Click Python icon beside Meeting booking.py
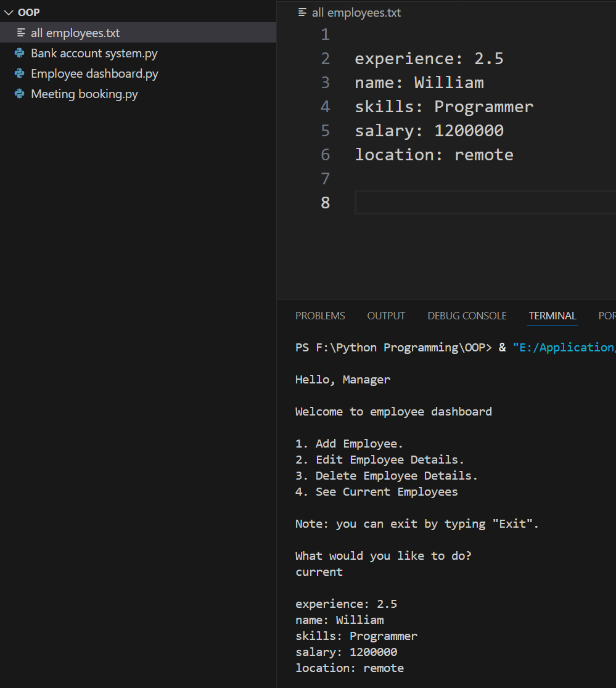 pyautogui.click(x=20, y=94)
